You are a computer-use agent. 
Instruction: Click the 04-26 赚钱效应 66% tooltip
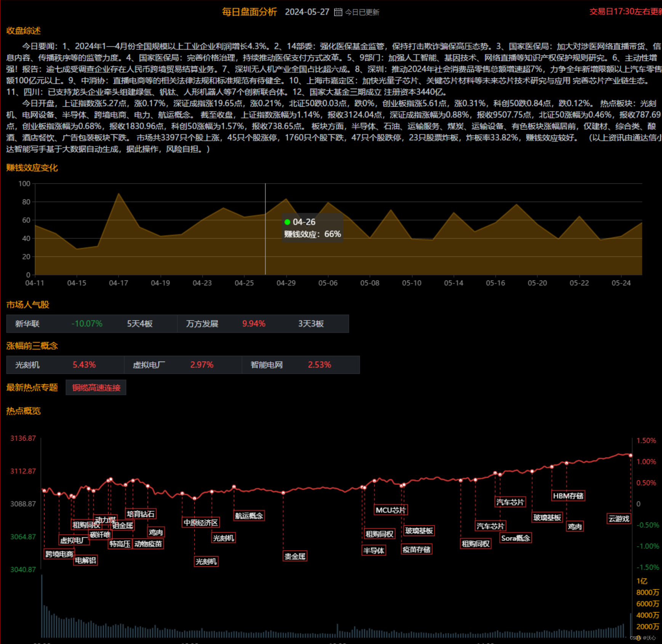(312, 228)
